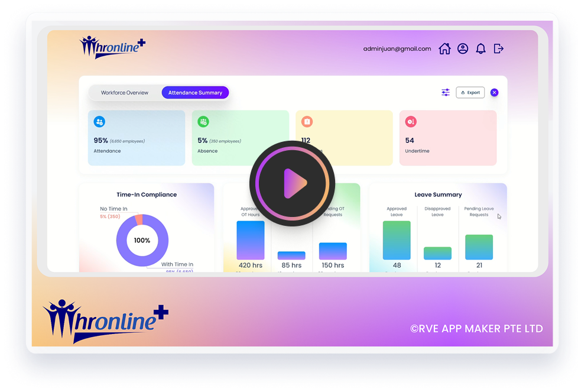Click the Approved OT Hours 420 hrs bar
The height and width of the screenshot is (392, 578).
click(250, 239)
